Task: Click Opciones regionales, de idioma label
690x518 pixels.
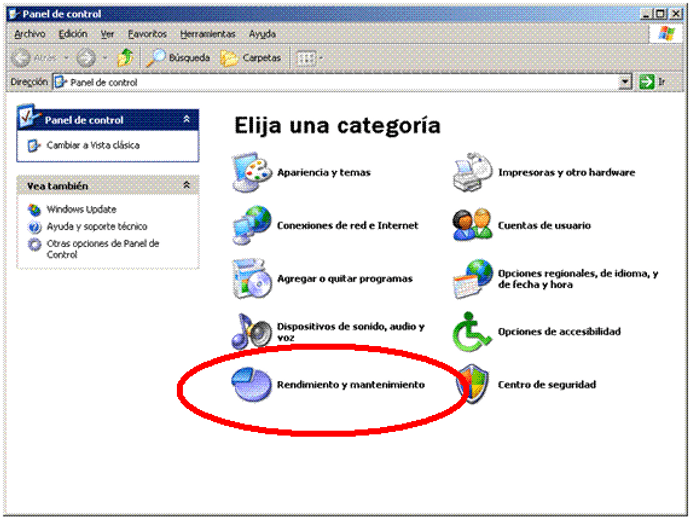Action: [x=578, y=279]
